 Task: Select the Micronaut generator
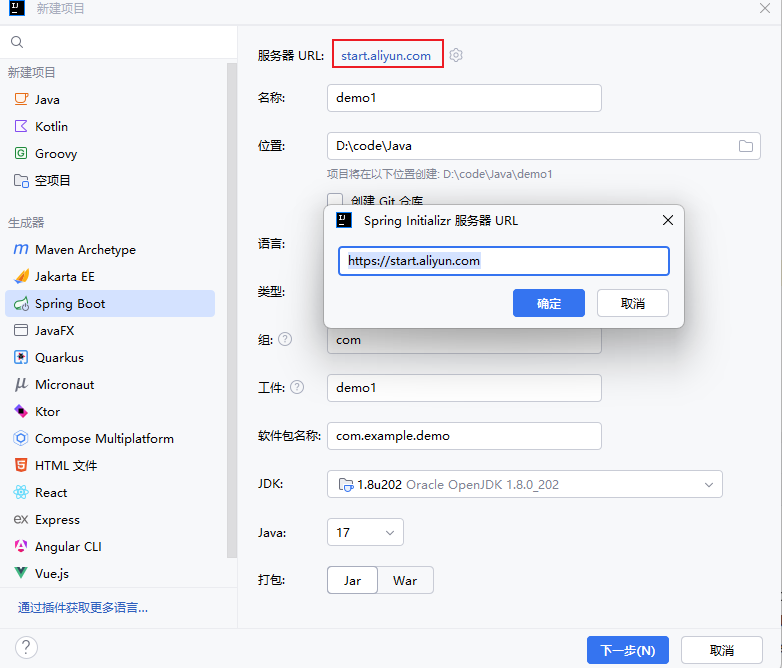click(110, 384)
